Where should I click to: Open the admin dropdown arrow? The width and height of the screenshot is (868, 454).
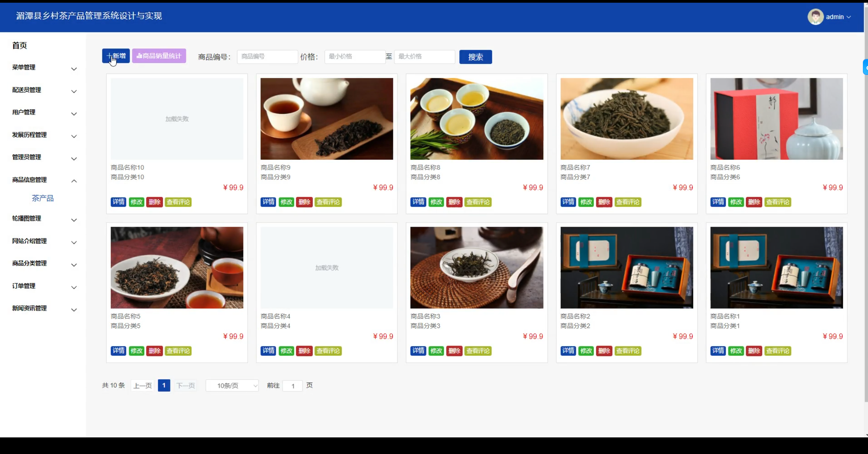coord(849,17)
